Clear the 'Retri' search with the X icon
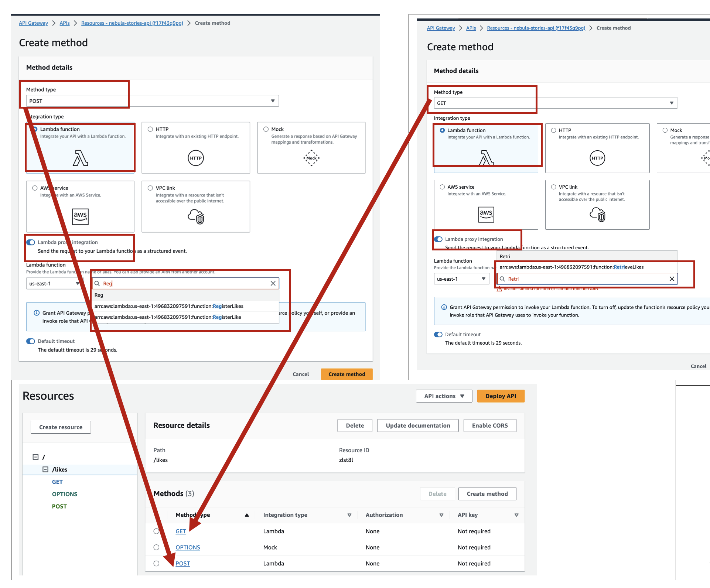710x588 pixels. [x=672, y=279]
